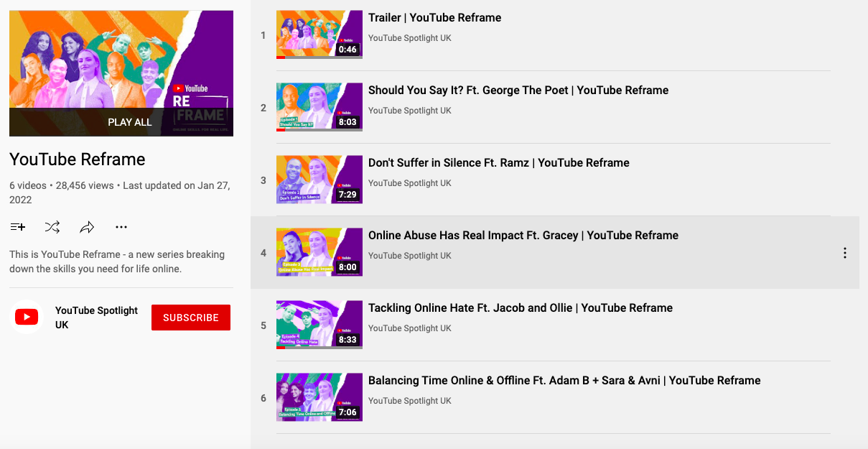This screenshot has height=449, width=868.
Task: Click the thumbnail with 8:03 duration
Action: pyautogui.click(x=319, y=107)
